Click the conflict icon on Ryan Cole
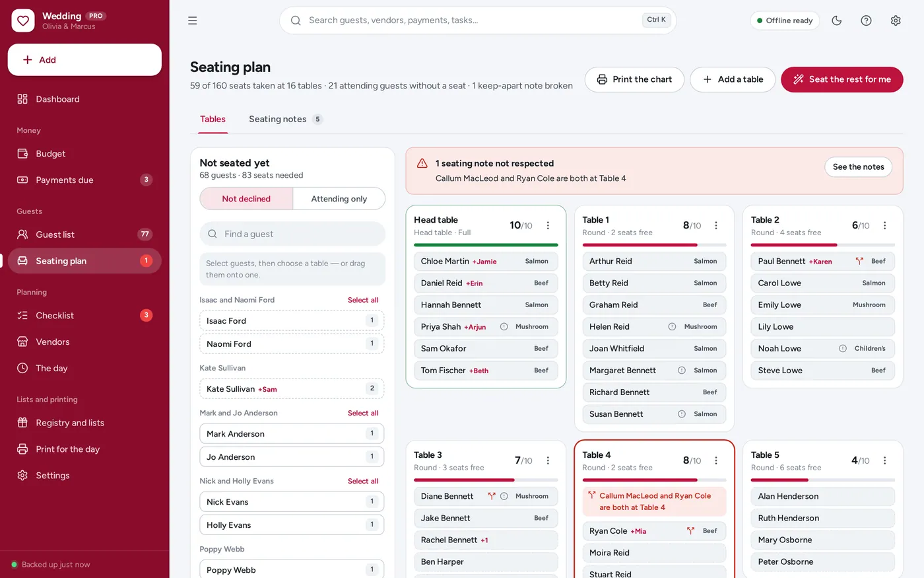The width and height of the screenshot is (924, 578). point(691,530)
